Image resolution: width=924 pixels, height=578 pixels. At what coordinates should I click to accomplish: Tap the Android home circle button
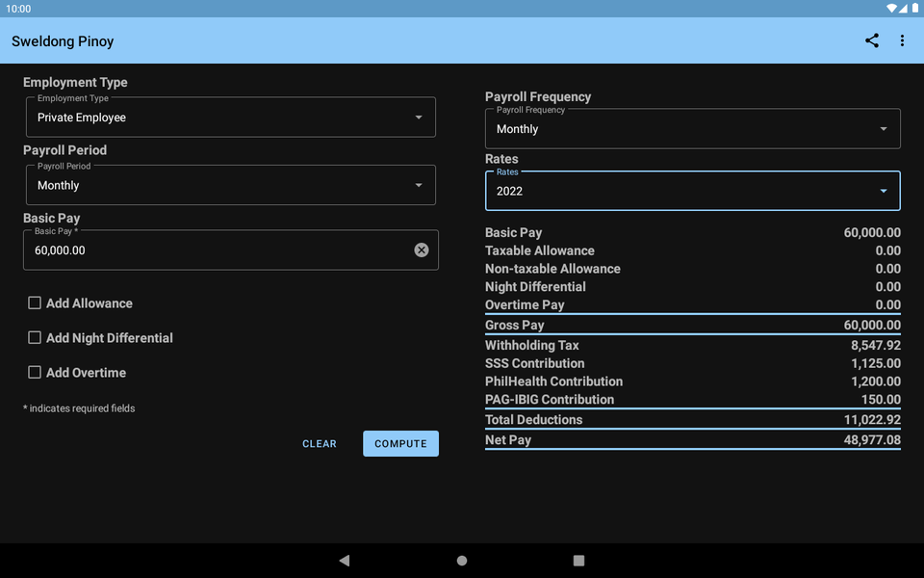(462, 561)
